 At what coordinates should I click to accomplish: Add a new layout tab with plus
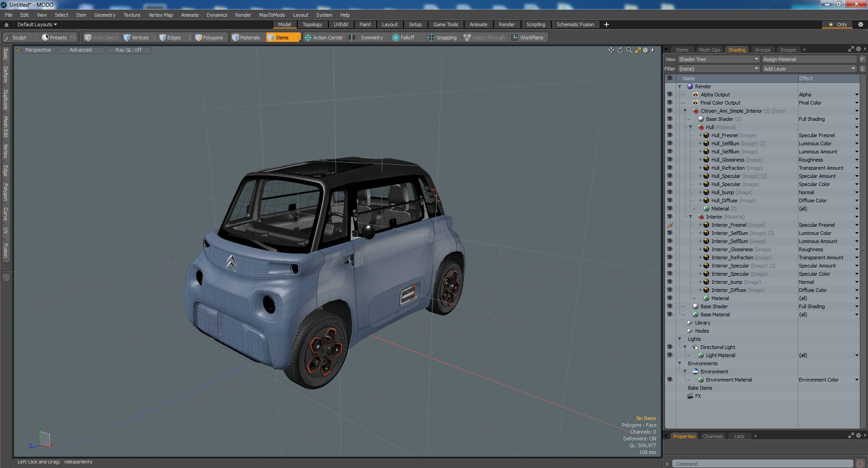(x=607, y=24)
